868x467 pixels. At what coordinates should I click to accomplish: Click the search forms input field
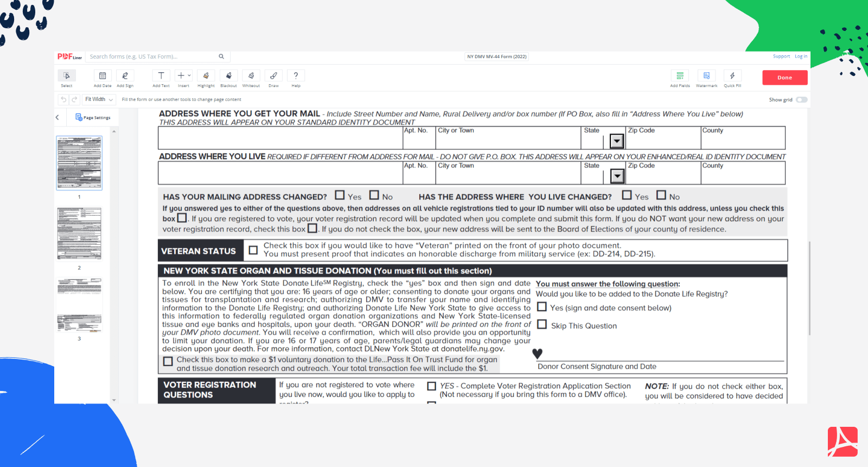[152, 56]
